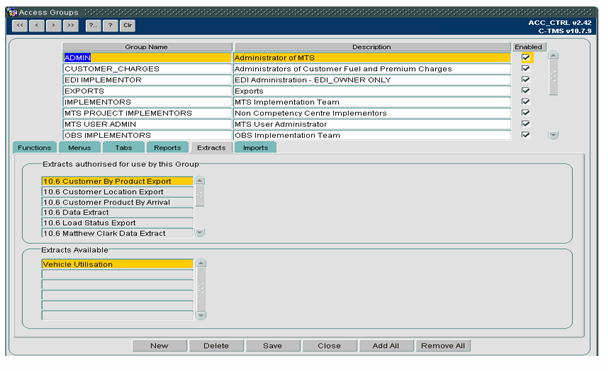Select '10.6 Load Status Export' extract
Image resolution: width=608 pixels, height=371 pixels.
(117, 223)
